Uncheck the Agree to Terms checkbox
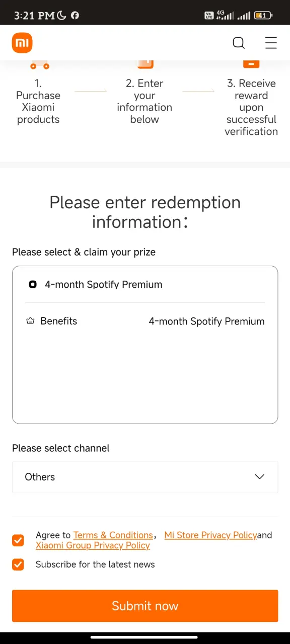This screenshot has width=290, height=644. coord(18,540)
